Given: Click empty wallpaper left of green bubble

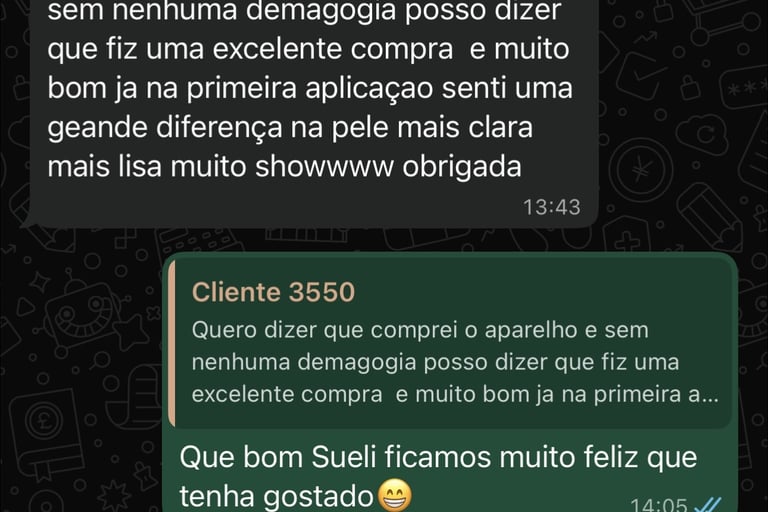Looking at the screenshot, I should [83, 392].
